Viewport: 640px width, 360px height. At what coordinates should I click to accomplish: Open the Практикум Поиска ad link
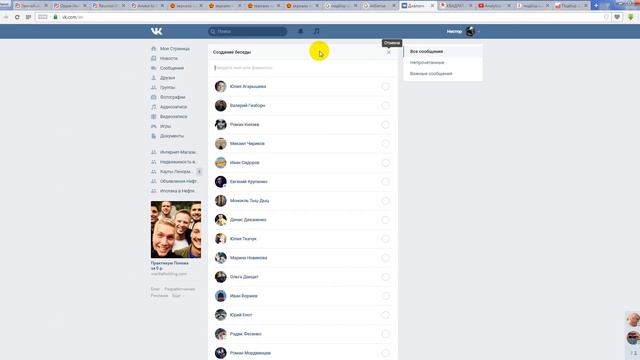169,266
